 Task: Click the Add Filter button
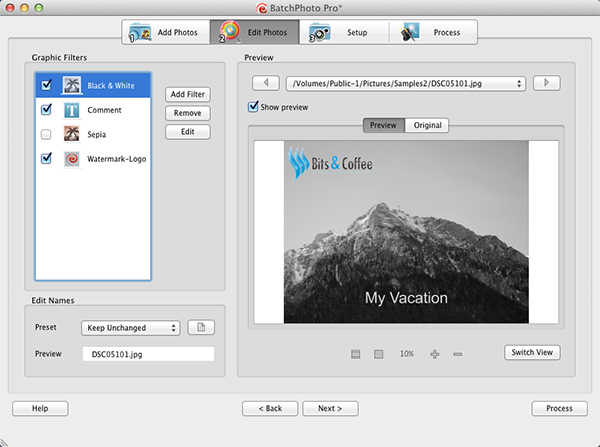(187, 94)
